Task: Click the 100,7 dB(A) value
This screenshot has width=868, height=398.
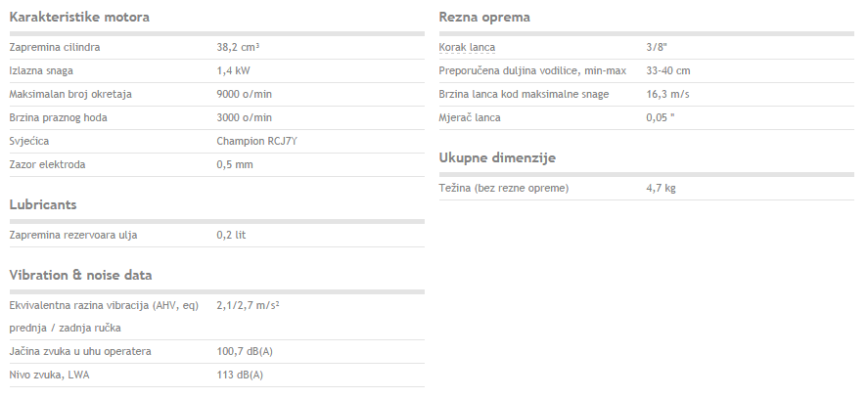Action: click(245, 351)
